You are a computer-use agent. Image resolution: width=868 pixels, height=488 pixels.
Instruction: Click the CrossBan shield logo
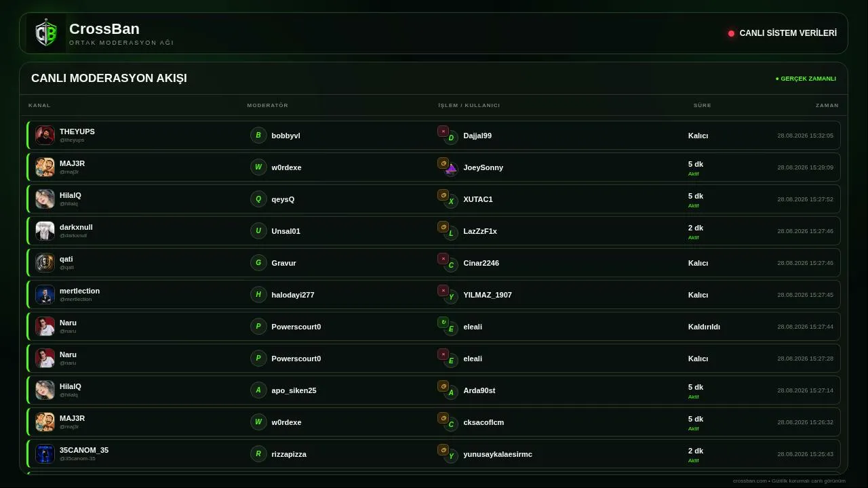tap(46, 33)
